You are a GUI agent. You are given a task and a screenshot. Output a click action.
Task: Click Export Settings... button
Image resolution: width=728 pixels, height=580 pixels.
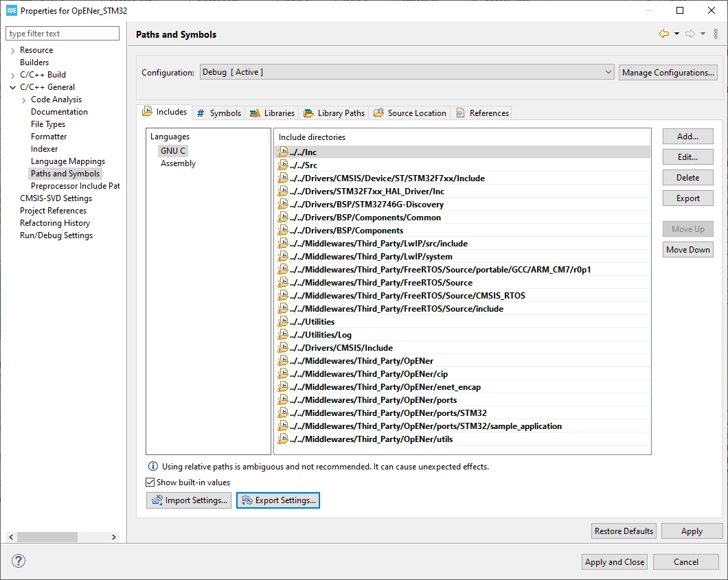278,500
